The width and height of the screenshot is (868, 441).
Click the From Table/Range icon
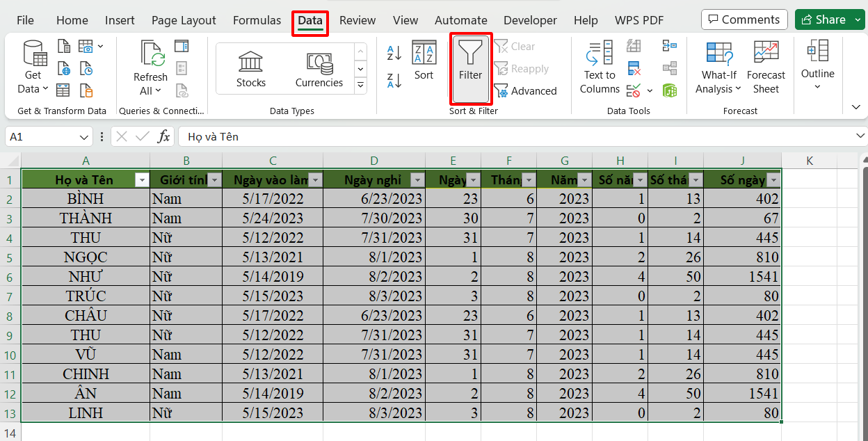[63, 90]
